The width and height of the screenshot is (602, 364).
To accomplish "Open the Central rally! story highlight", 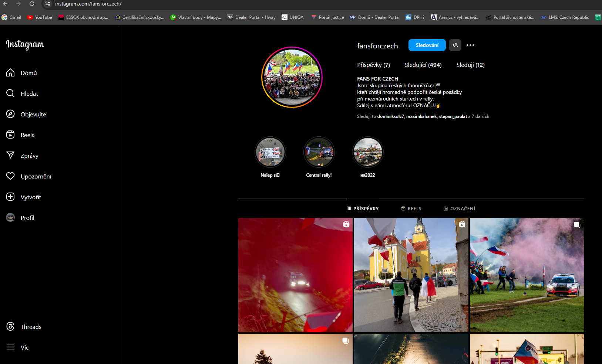I will coord(319,152).
